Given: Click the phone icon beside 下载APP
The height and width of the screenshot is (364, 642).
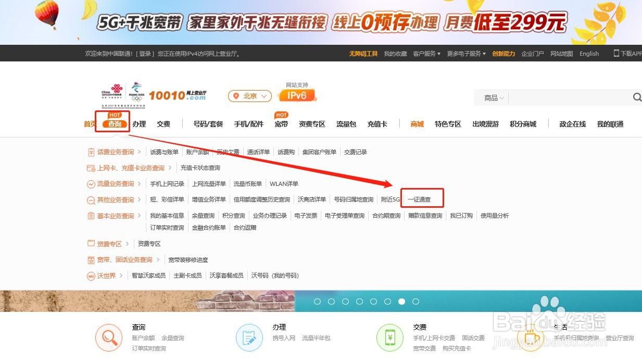Looking at the screenshot, I should pyautogui.click(x=616, y=53).
